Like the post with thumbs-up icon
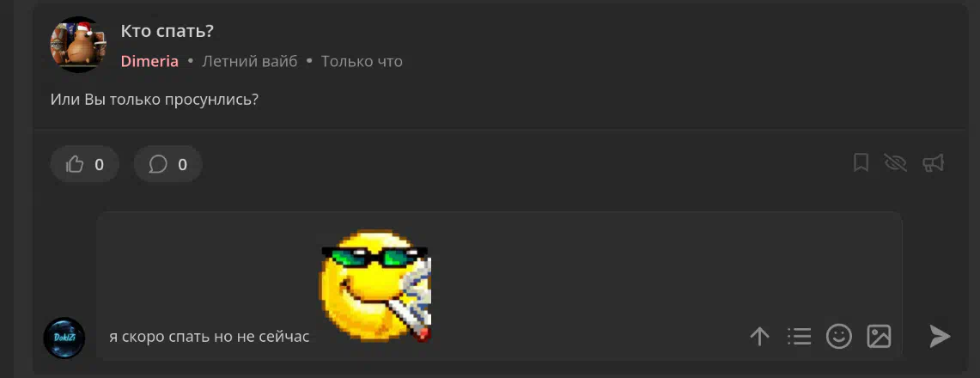Viewport: 980px width, 378px height. click(75, 164)
